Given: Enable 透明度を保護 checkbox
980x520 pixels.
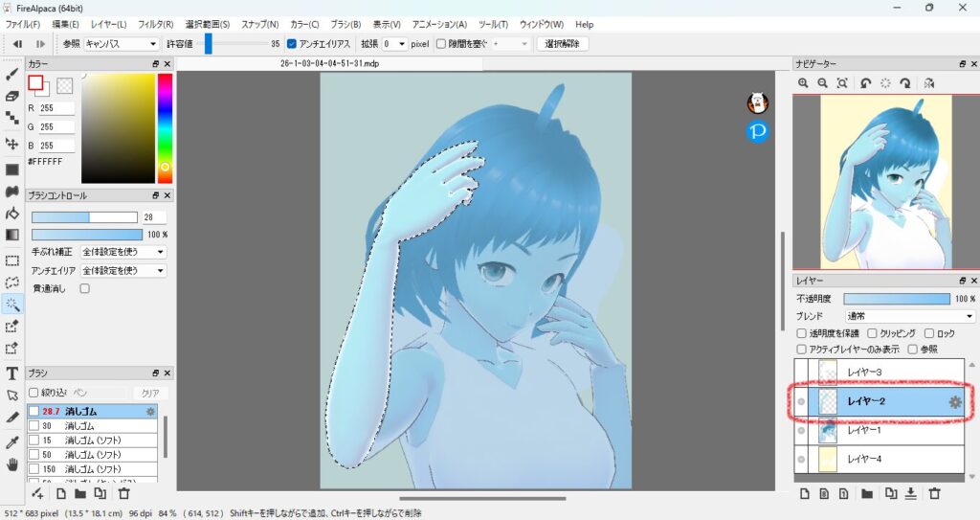Looking at the screenshot, I should (x=801, y=333).
